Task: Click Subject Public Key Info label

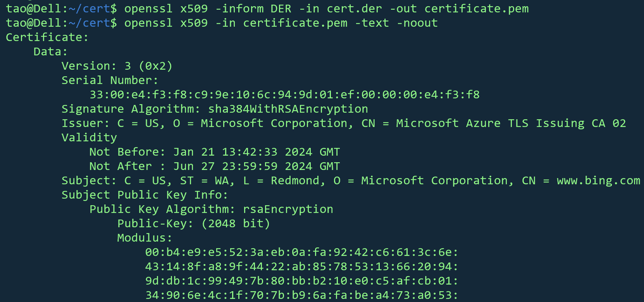Action: point(145,195)
